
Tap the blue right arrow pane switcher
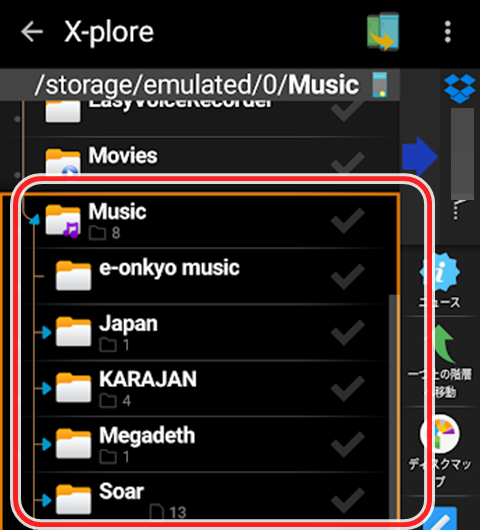[x=420, y=156]
